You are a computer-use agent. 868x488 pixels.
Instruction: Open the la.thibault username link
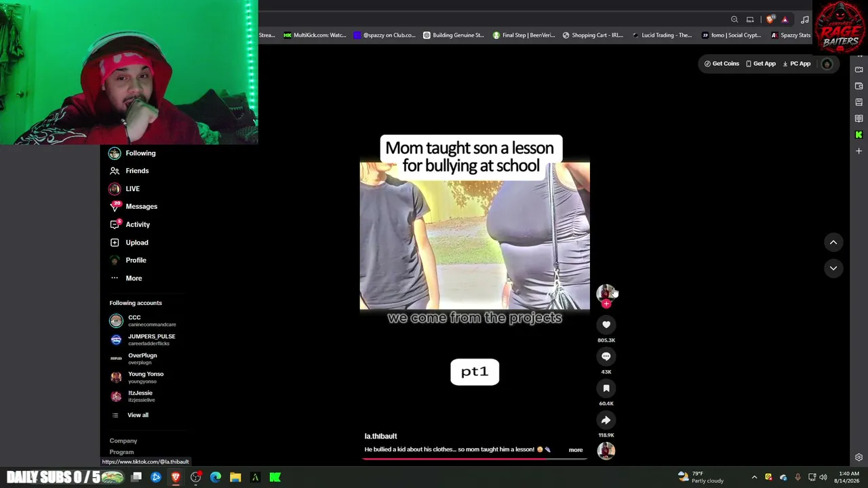380,436
